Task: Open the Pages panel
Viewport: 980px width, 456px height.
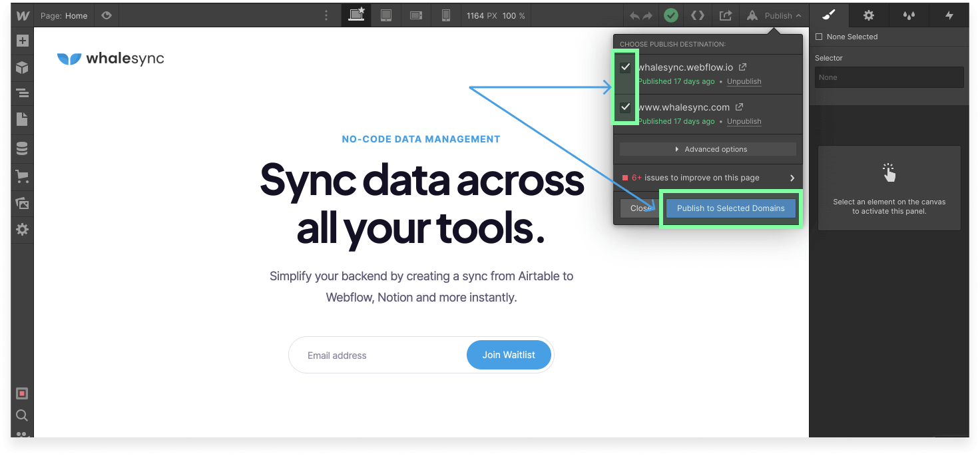Action: (x=22, y=119)
